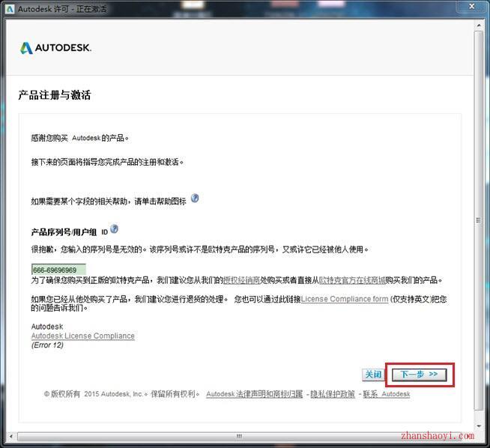
Task: Click the serial number field 666-69696969
Action: pyautogui.click(x=58, y=270)
